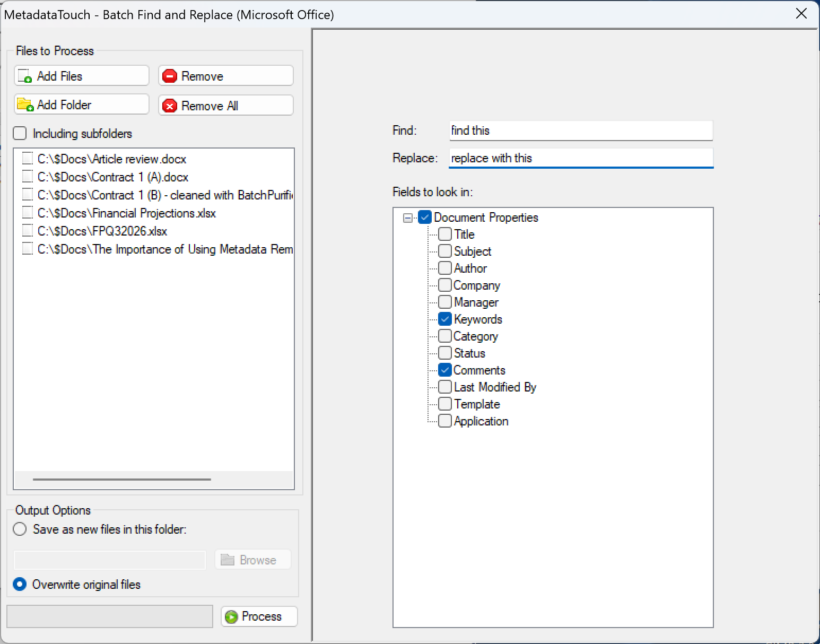Select the Contract 1 (B) file row
Screen dimensions: 820x644
[158, 195]
